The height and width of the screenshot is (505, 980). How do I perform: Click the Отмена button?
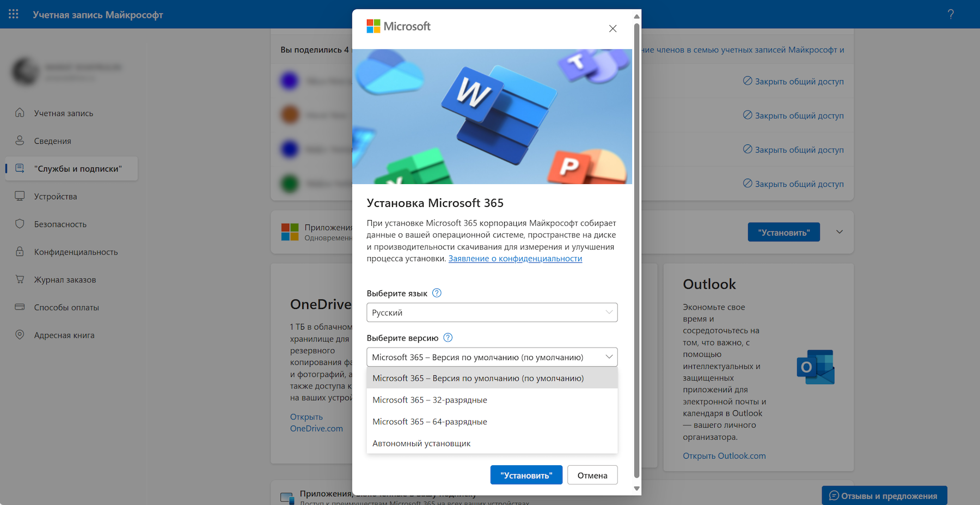[x=592, y=475]
